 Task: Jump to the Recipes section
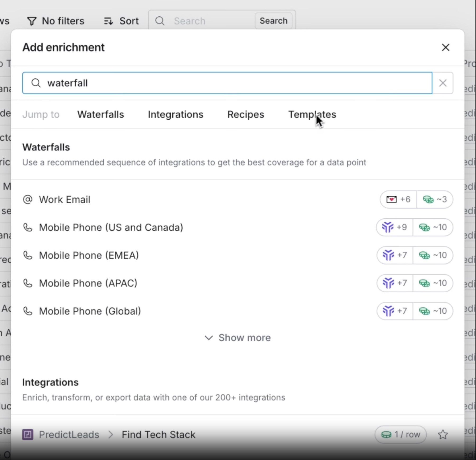coord(245,115)
